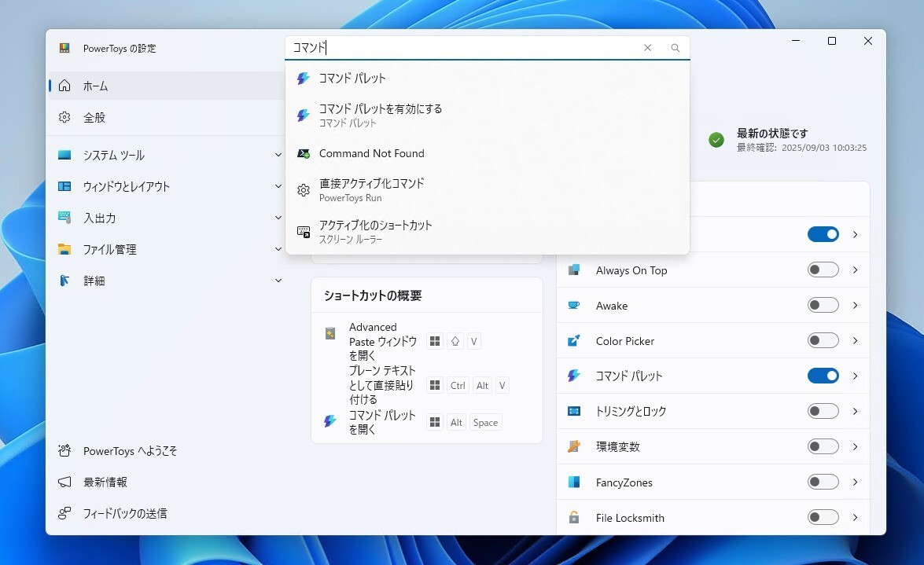This screenshot has height=565, width=924.
Task: Click the ファイル管理 folder icon
Action: click(64, 249)
